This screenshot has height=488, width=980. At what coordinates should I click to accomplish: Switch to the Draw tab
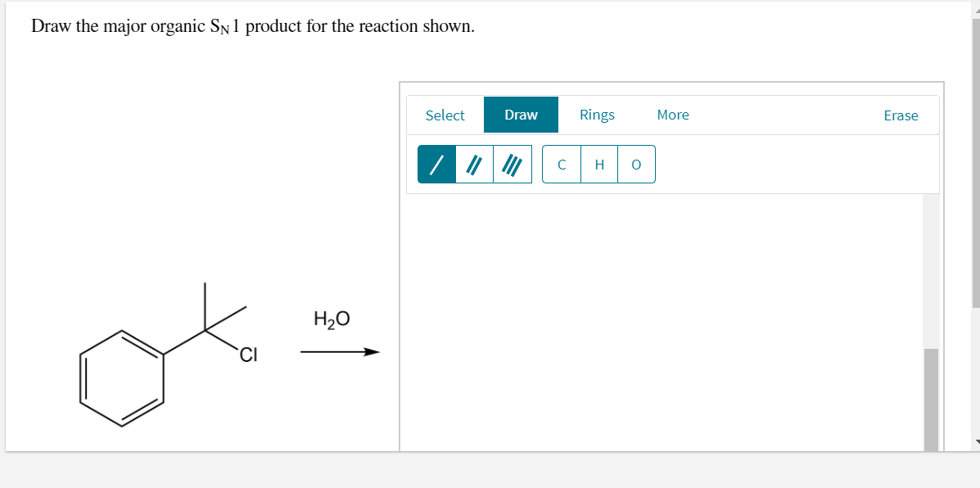[521, 115]
